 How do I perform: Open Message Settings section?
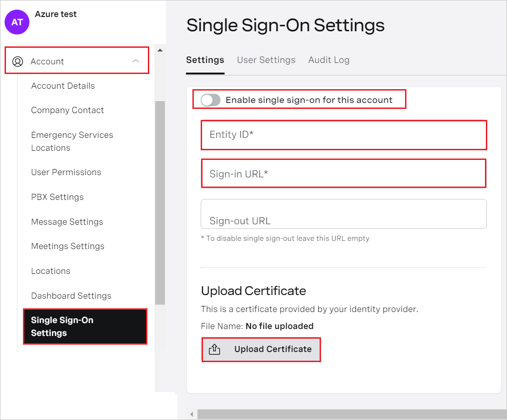tap(67, 221)
